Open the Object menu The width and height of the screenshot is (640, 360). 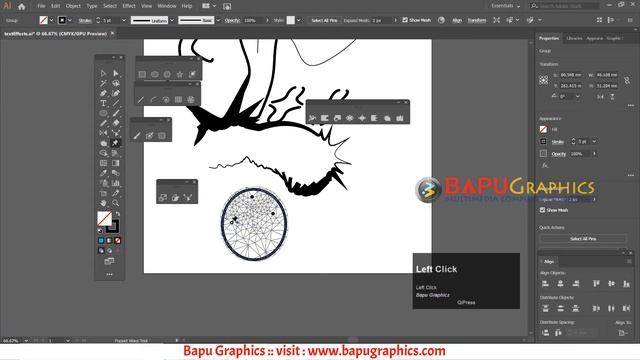point(73,6)
